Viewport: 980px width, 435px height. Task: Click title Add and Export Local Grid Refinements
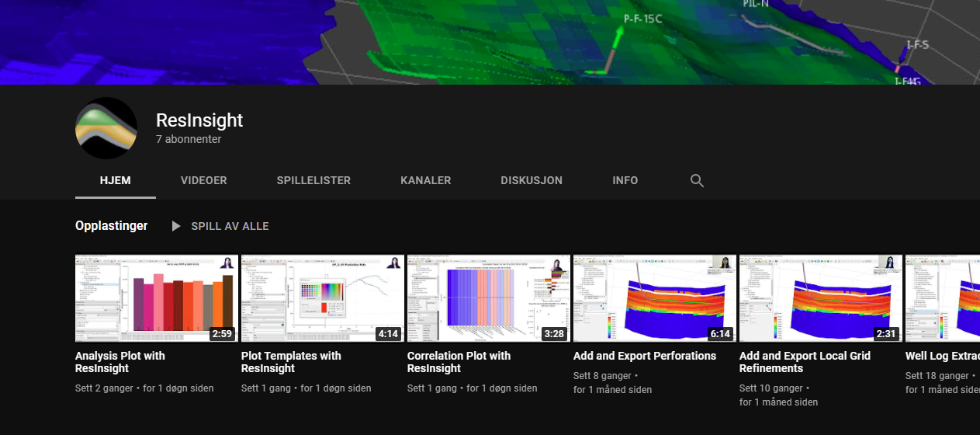pos(805,362)
